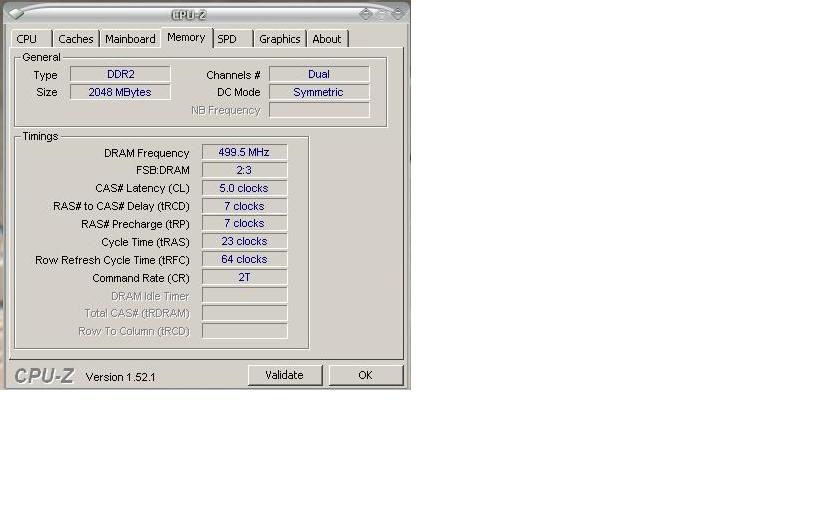Click the OK button
This screenshot has width=840, height=525.
[365, 375]
